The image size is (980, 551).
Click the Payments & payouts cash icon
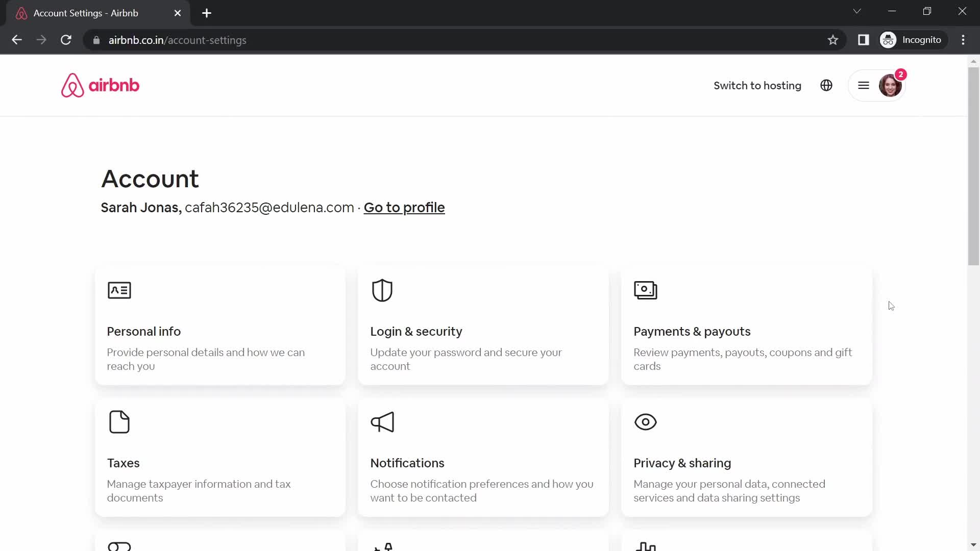click(x=645, y=290)
